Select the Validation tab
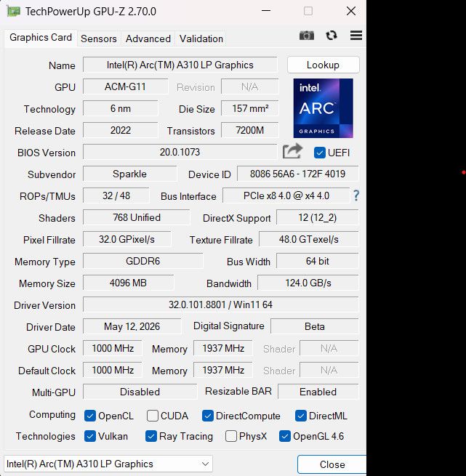Screen dimensions: 466x476 click(x=201, y=39)
